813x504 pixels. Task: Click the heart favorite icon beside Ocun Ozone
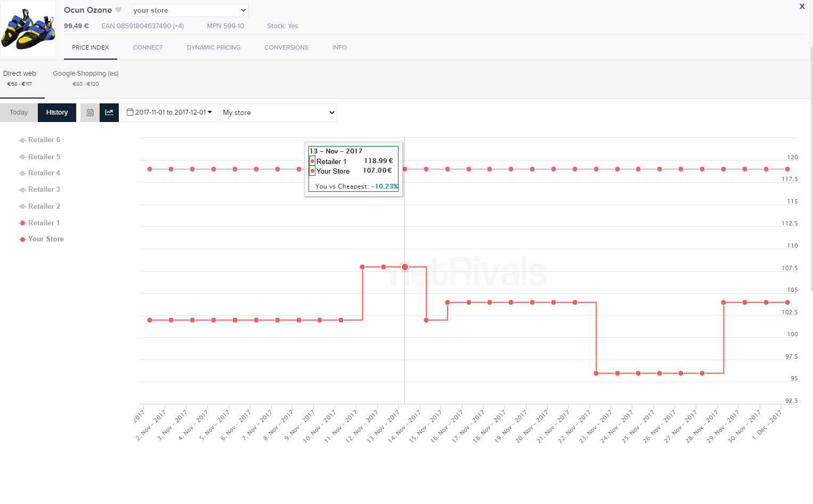118,10
